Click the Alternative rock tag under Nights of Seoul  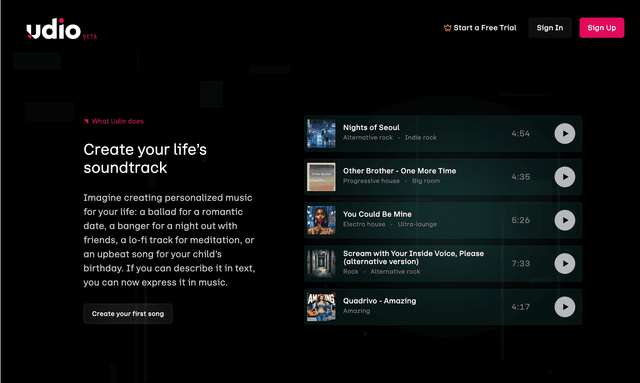(x=368, y=138)
